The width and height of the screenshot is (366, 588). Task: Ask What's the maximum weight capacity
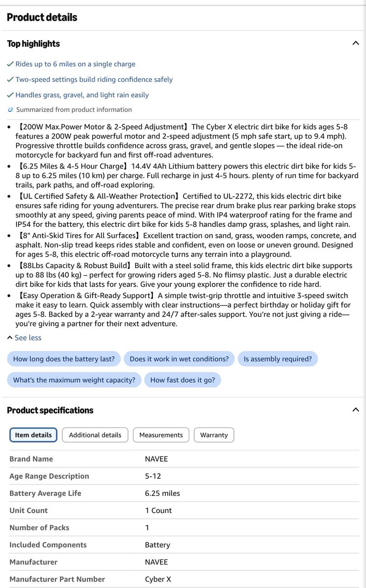[x=74, y=380]
